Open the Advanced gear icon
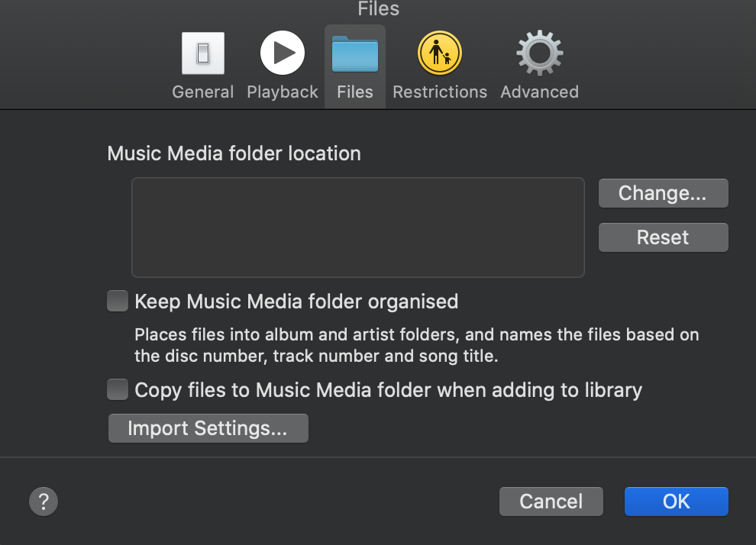The image size is (756, 545). pos(540,53)
